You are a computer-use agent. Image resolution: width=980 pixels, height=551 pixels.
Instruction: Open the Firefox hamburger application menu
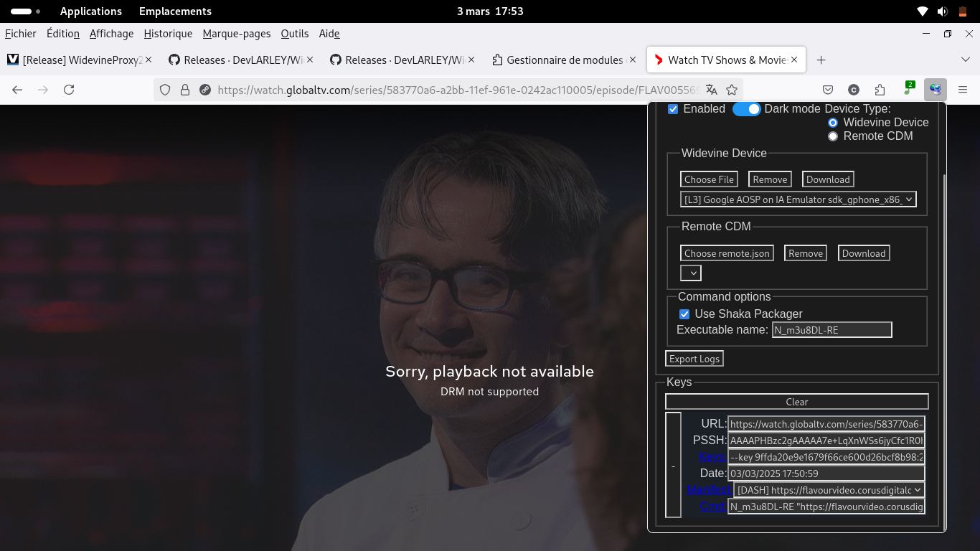click(963, 90)
